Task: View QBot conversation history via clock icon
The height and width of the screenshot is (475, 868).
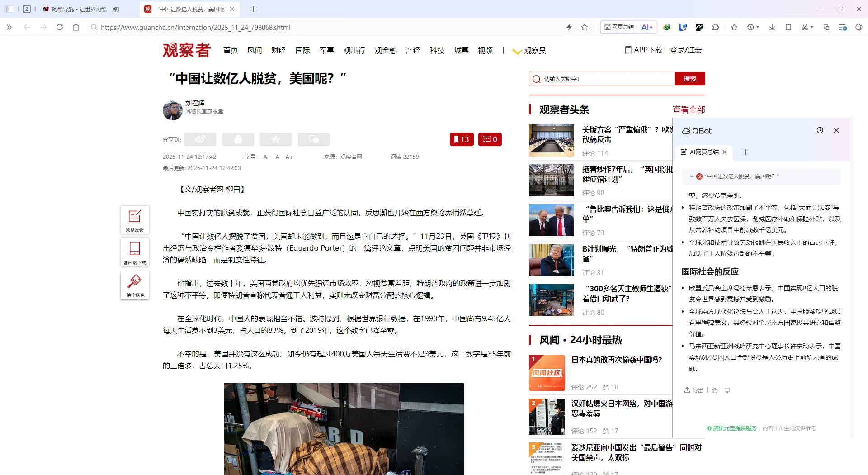Action: (820, 130)
